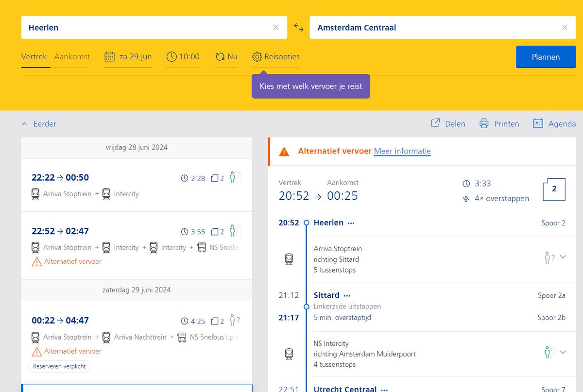Click the Agenda calendar icon

click(538, 123)
